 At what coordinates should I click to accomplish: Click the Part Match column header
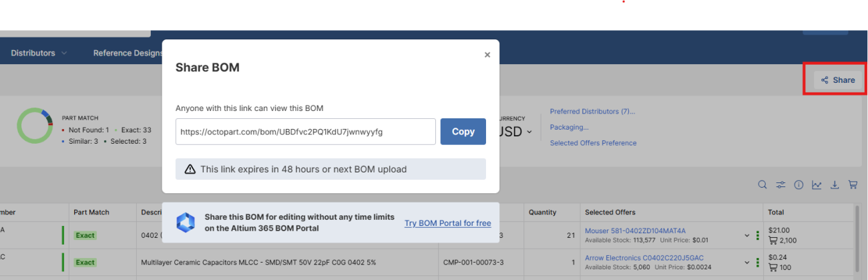pos(103,213)
